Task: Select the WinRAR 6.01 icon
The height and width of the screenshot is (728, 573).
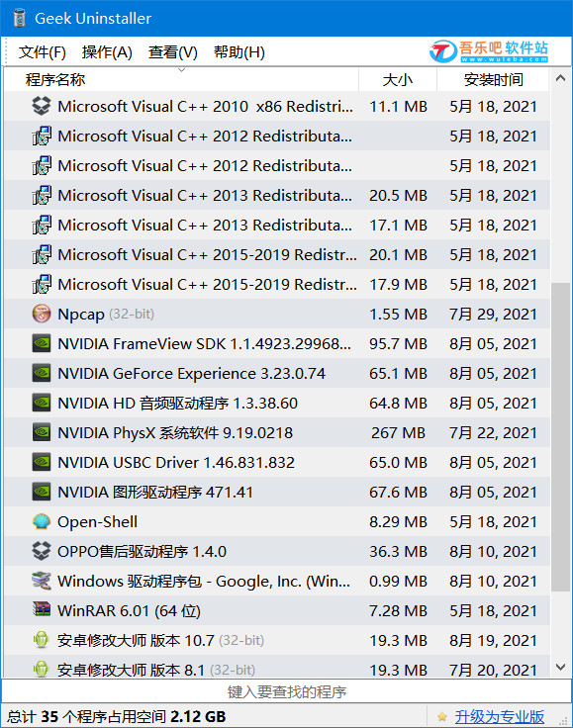Action: [42, 609]
